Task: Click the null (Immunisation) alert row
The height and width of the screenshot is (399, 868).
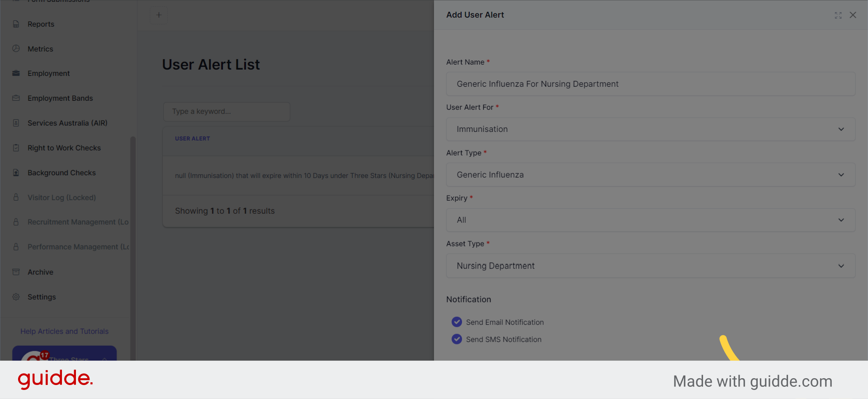Action: (x=298, y=176)
